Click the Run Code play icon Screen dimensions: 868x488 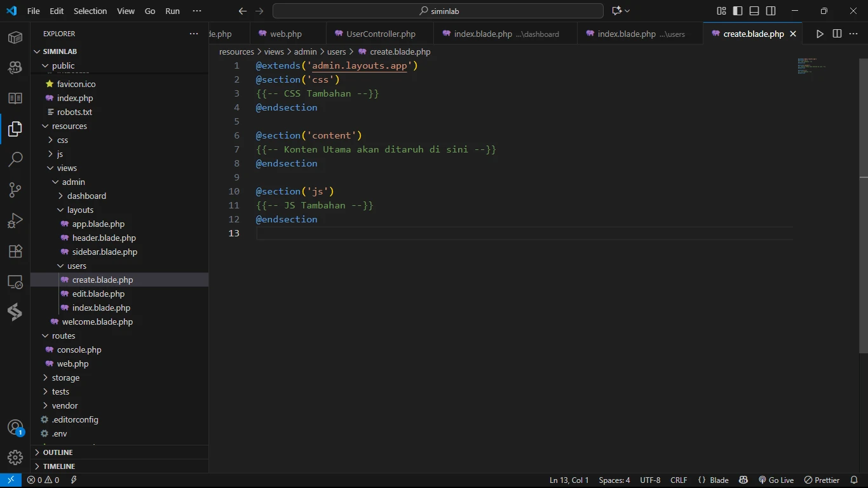820,34
